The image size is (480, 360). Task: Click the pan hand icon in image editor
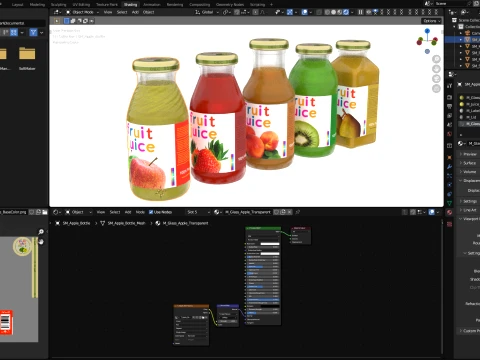(x=41, y=242)
